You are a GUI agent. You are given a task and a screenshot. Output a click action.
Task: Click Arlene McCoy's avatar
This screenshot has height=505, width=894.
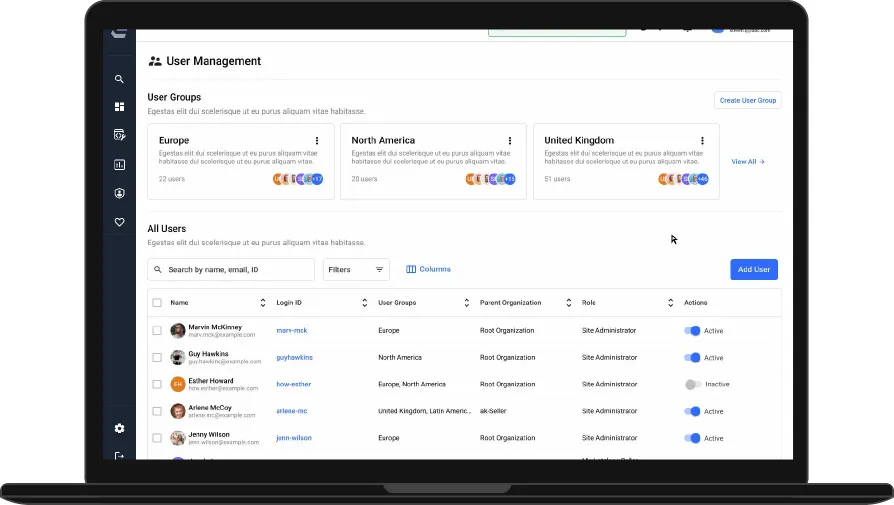178,411
